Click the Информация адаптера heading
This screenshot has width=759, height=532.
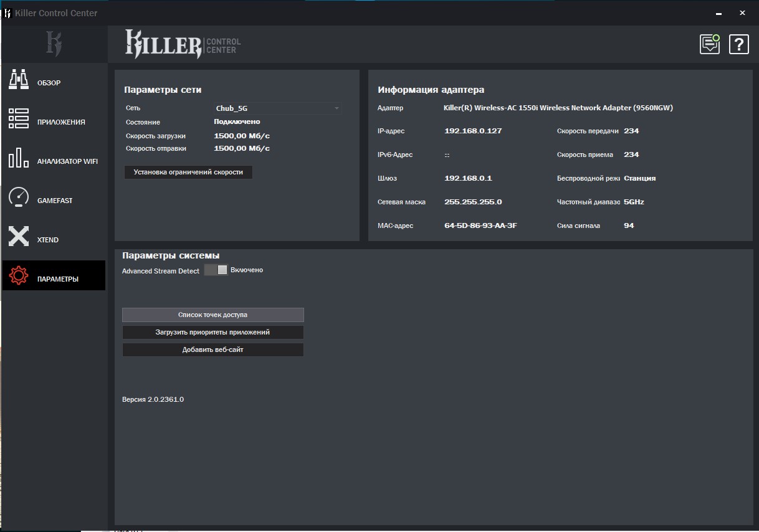(x=431, y=90)
